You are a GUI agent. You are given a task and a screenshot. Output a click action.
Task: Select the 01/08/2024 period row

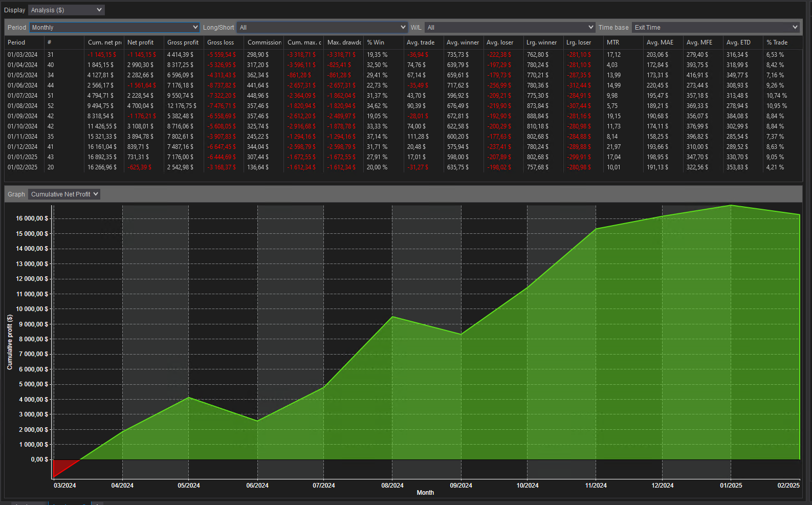(403, 106)
